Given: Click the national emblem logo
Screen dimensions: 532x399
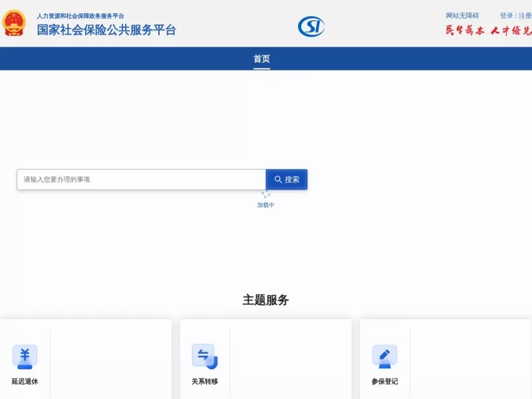Looking at the screenshot, I should point(14,23).
